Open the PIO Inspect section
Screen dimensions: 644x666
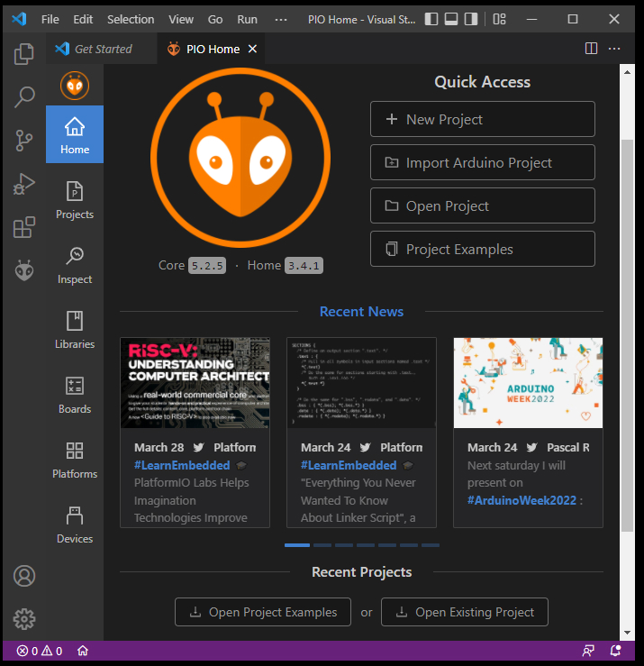(75, 266)
